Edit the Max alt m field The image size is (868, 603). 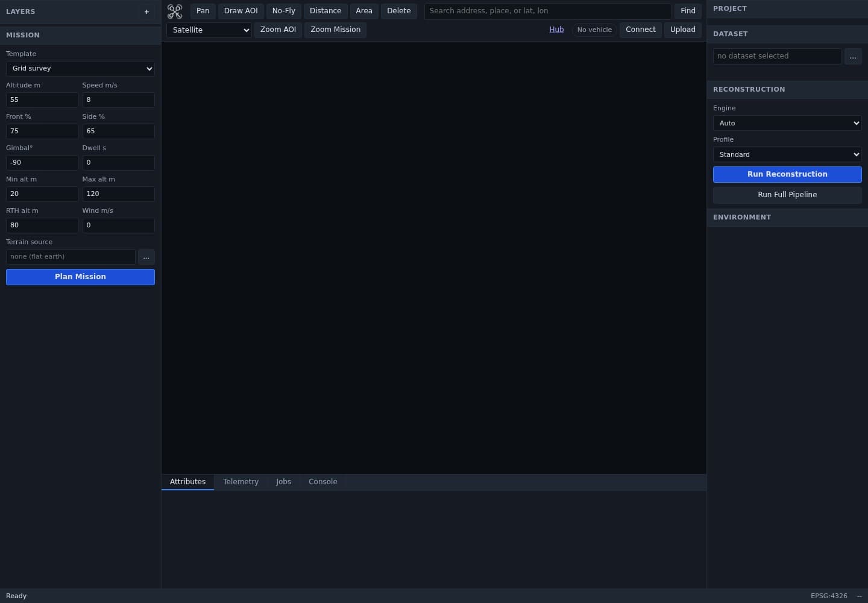click(x=119, y=194)
